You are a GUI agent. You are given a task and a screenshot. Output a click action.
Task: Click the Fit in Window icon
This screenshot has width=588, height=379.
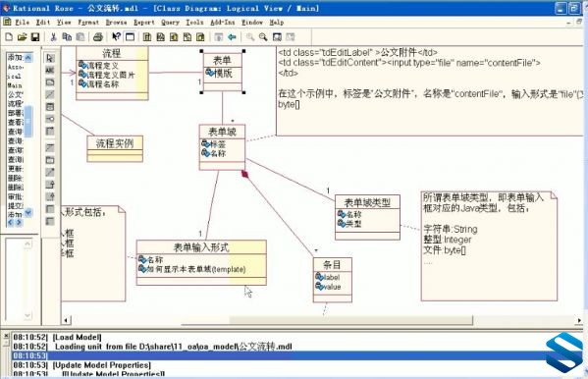[x=277, y=36]
